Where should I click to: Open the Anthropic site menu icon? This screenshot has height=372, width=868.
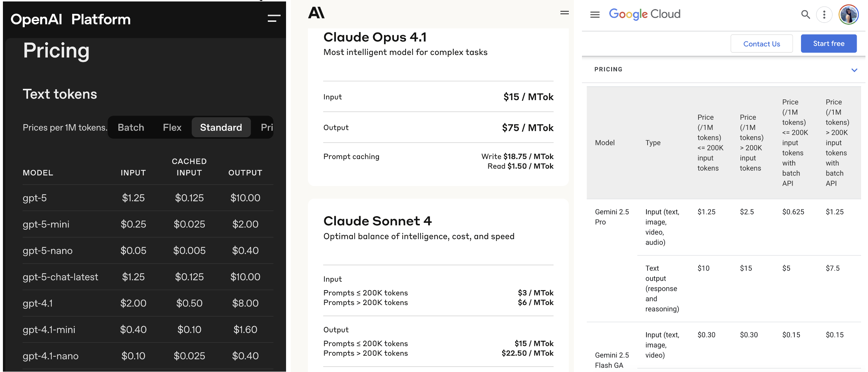pos(564,13)
